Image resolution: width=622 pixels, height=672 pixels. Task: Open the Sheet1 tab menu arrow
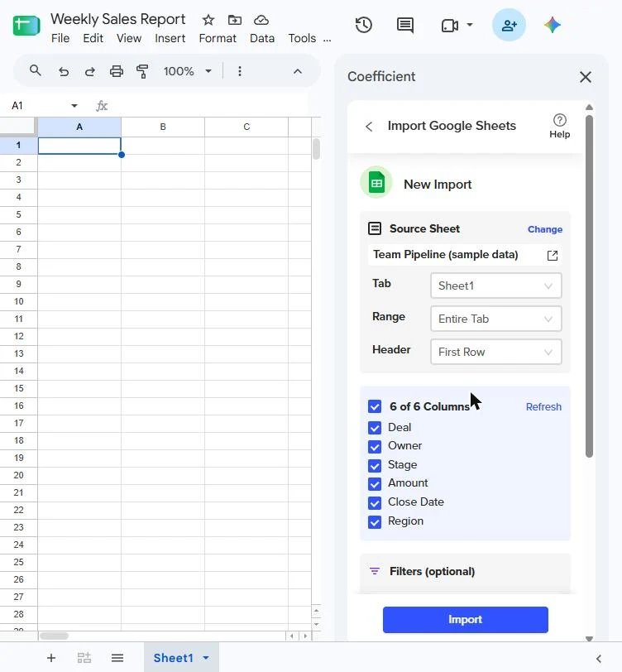(x=206, y=658)
